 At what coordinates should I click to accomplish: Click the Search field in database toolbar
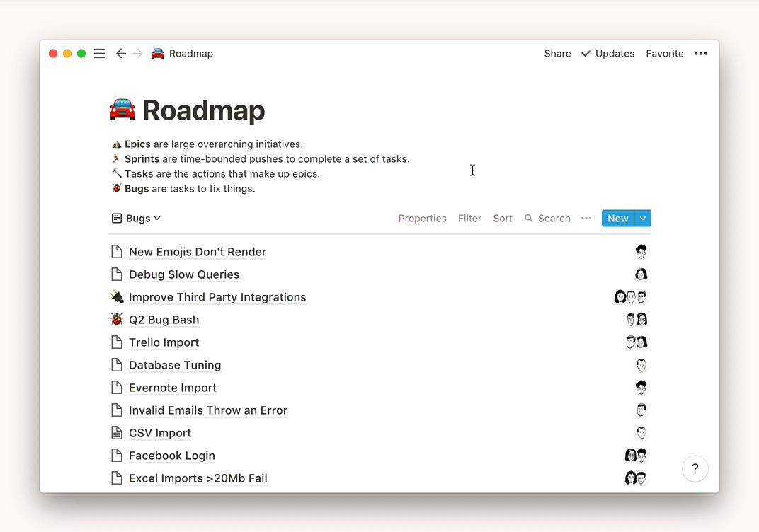coord(547,219)
